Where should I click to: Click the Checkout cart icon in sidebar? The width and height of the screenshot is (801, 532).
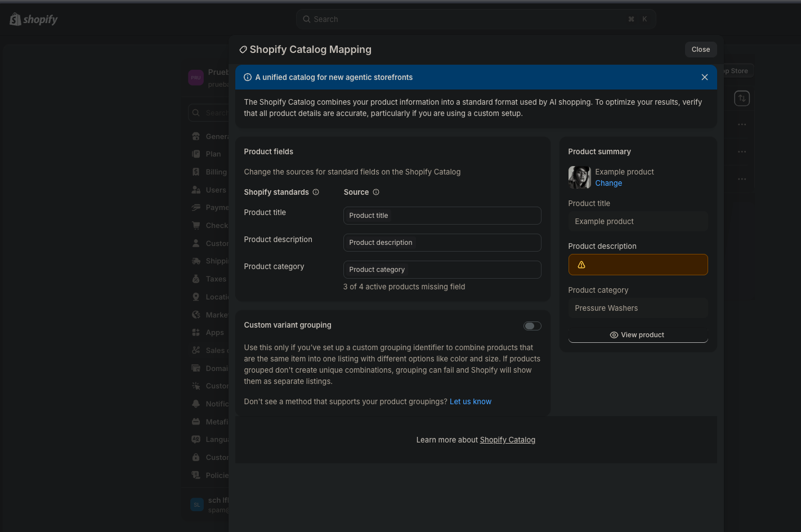[196, 225]
